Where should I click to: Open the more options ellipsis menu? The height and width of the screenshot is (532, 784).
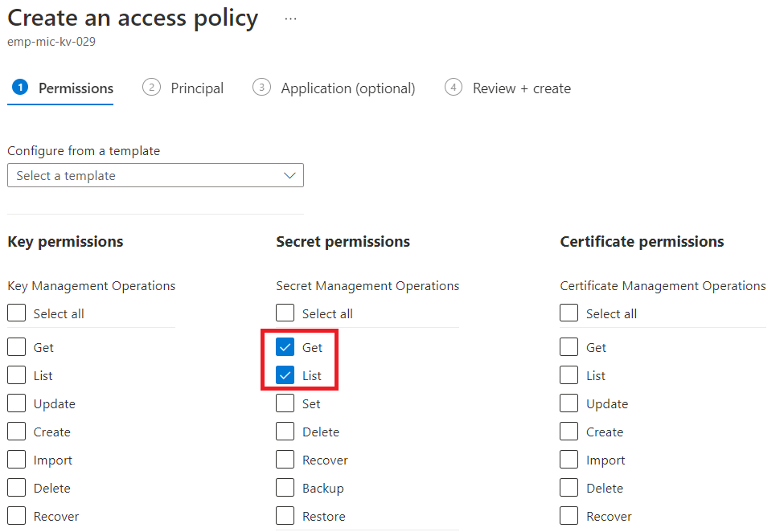point(290,19)
